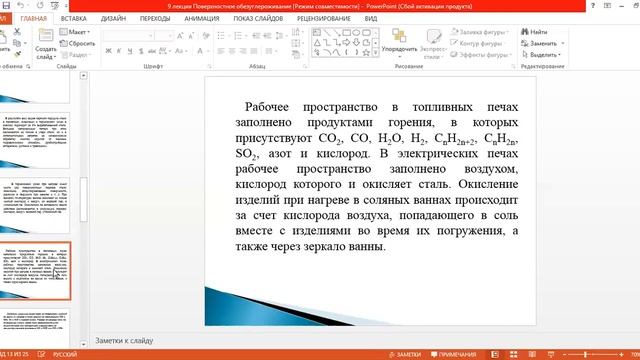Open reading view icon in status bar
Image resolution: width=640 pixels, height=360 pixels.
(x=532, y=354)
